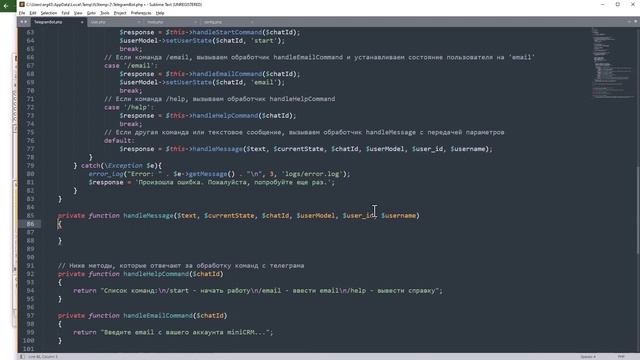Maximize the Sublime Text window
Screen dimensions: 640x360
[618, 4]
